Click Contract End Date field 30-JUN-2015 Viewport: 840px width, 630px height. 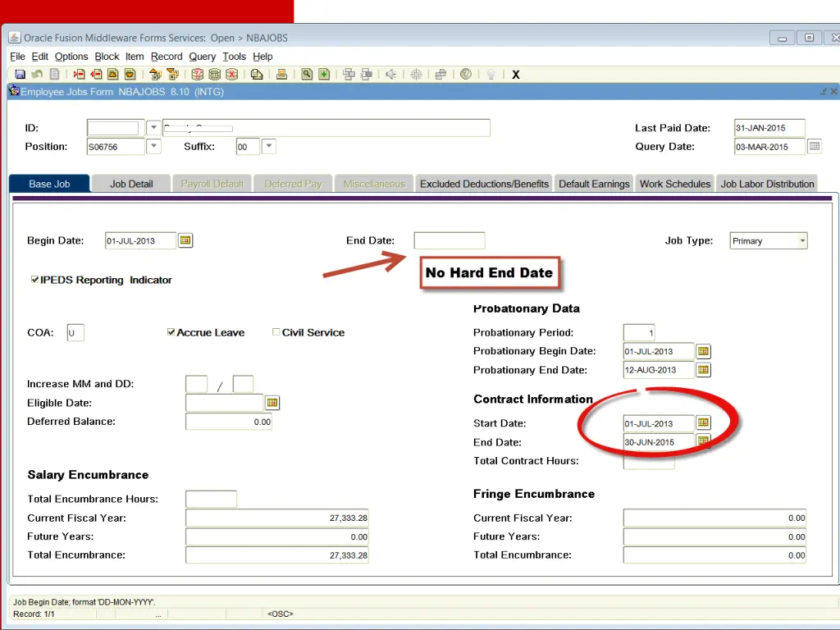tap(659, 442)
